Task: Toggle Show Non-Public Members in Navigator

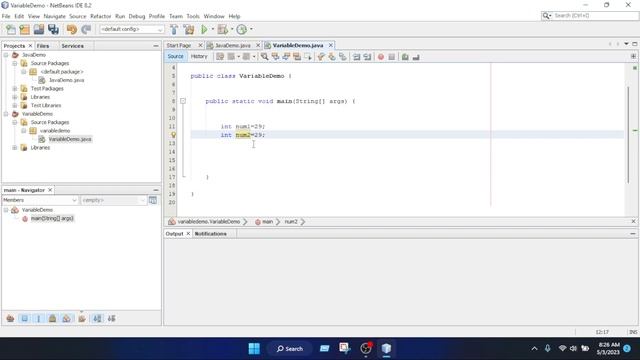Action: coord(53,318)
